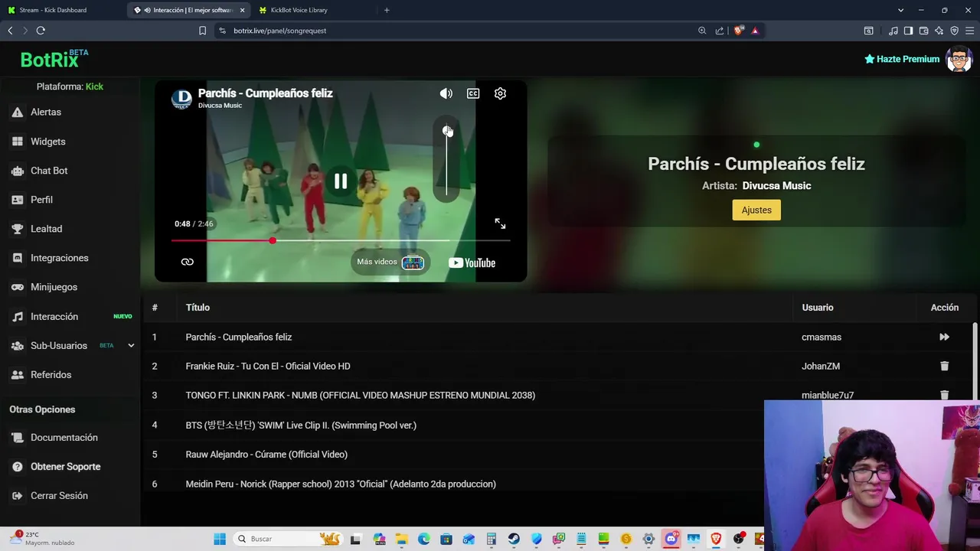This screenshot has width=980, height=551.
Task: Open the Referidos page
Action: [51, 374]
